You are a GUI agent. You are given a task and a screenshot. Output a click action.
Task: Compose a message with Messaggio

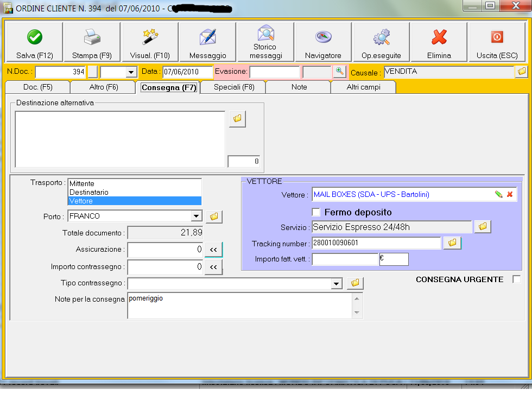coord(207,42)
